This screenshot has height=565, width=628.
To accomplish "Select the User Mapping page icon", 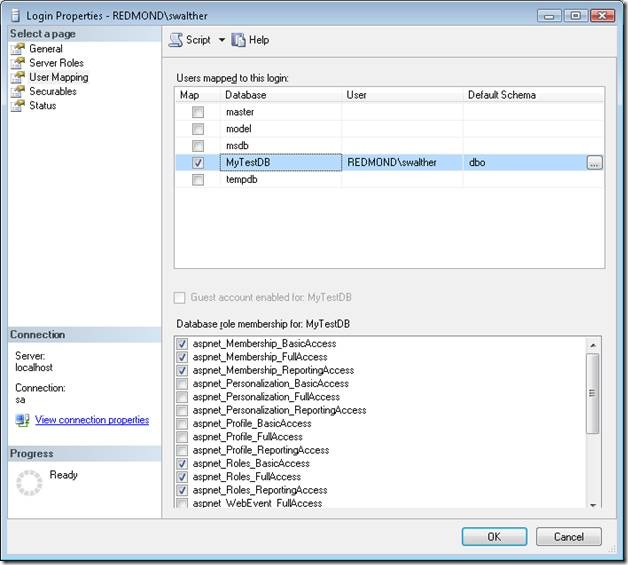I will coord(17,77).
